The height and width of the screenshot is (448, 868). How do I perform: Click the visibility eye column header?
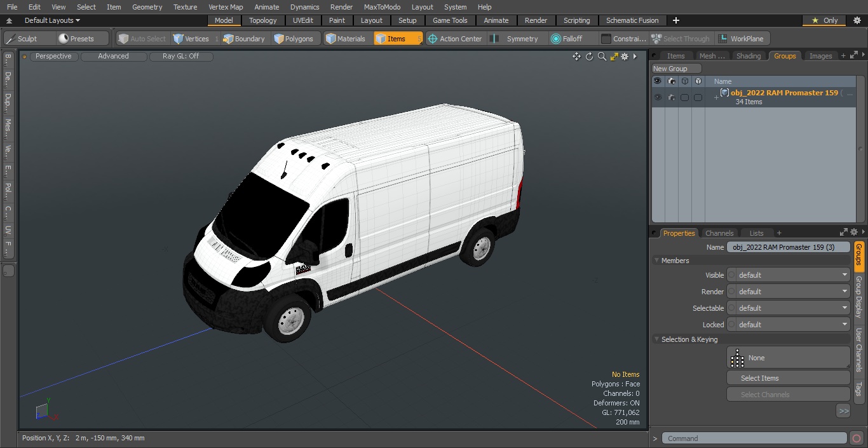(658, 81)
